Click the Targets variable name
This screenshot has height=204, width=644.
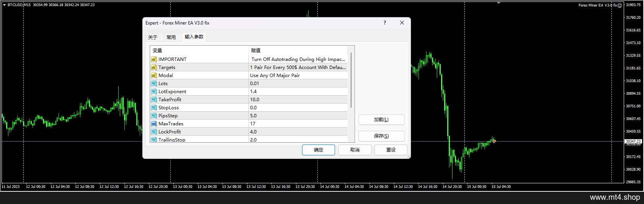(167, 67)
